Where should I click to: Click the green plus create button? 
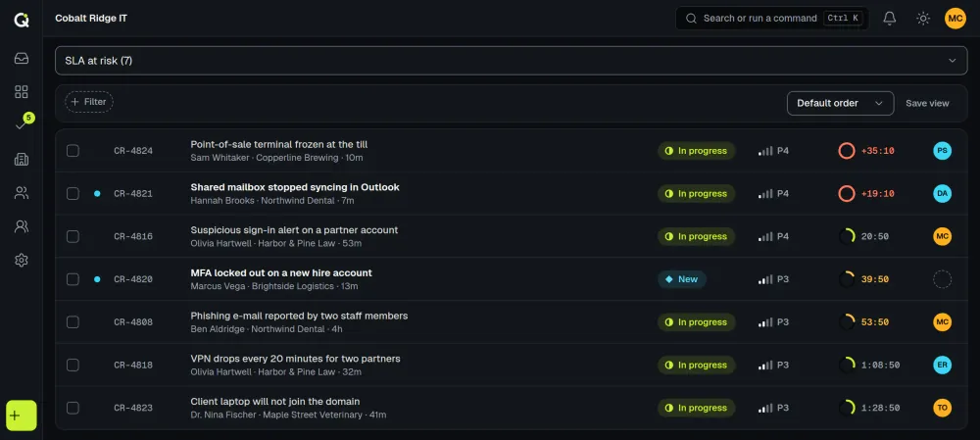22,416
